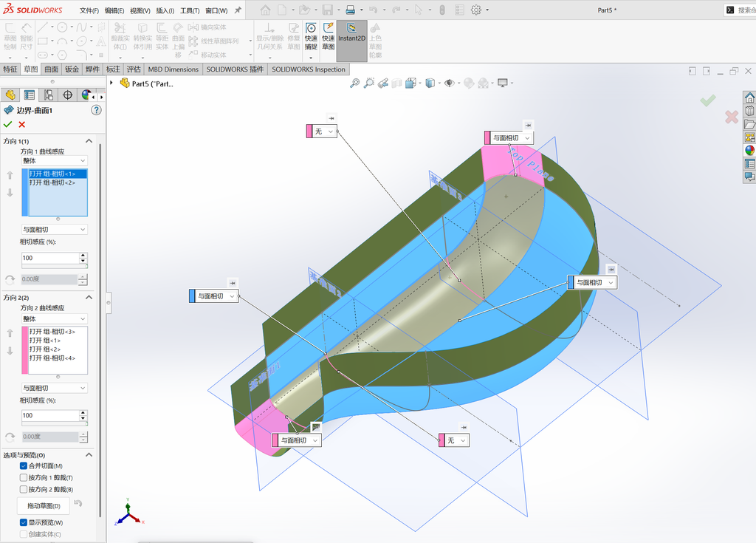This screenshot has width=756, height=543.
Task: Collapse the 方向 1(1) section
Action: 89,141
